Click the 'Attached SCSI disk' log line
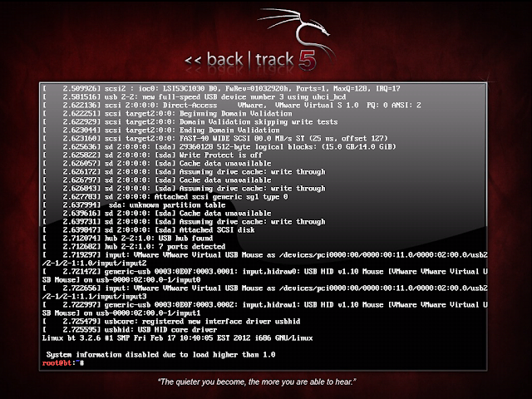Image resolution: width=532 pixels, height=399 pixels. (149, 230)
